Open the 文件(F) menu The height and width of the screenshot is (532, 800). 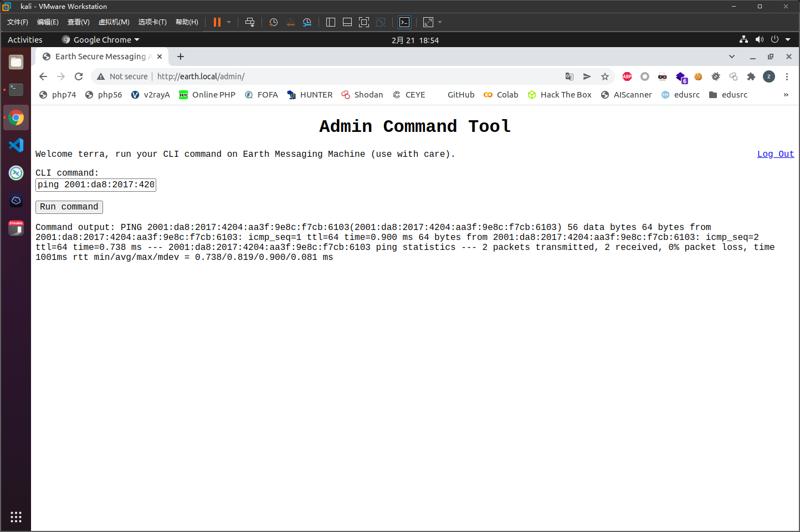[x=18, y=22]
